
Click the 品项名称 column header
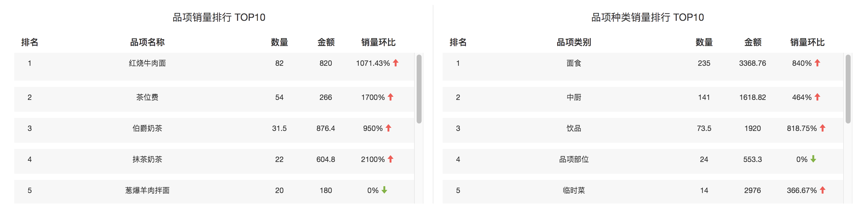(x=147, y=43)
